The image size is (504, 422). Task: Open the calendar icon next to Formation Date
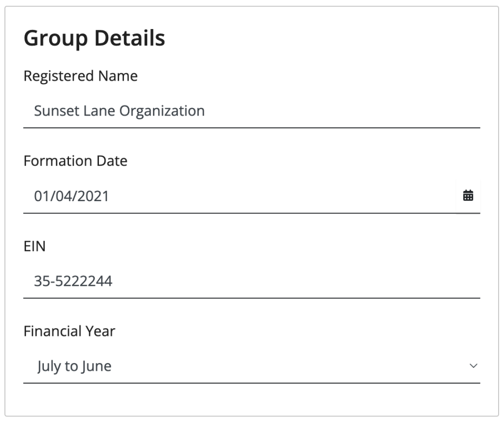(467, 195)
